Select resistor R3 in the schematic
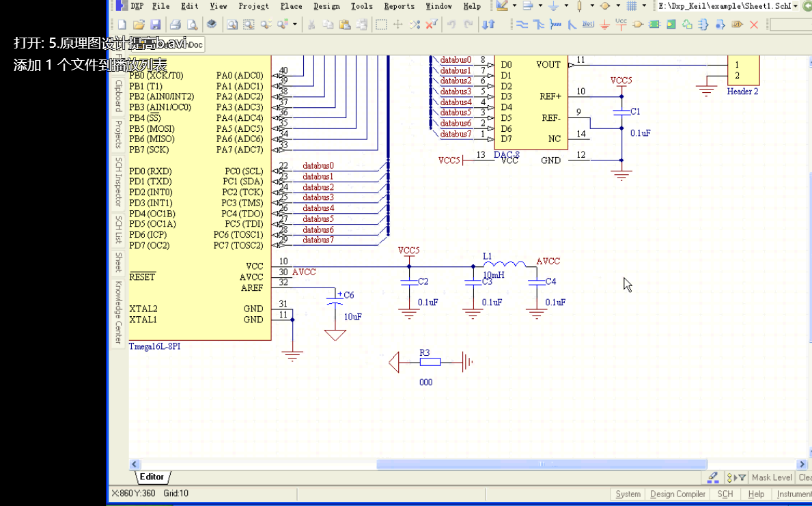812x506 pixels. coord(430,362)
